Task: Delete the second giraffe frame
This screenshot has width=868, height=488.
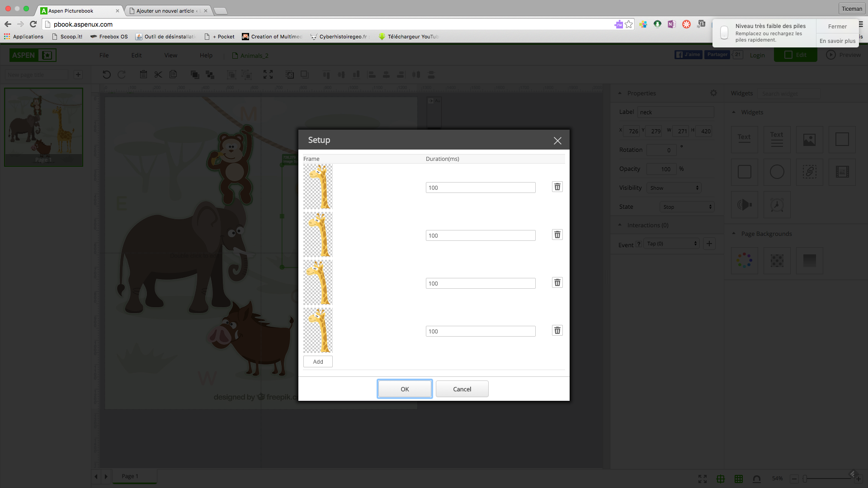Action: click(557, 235)
